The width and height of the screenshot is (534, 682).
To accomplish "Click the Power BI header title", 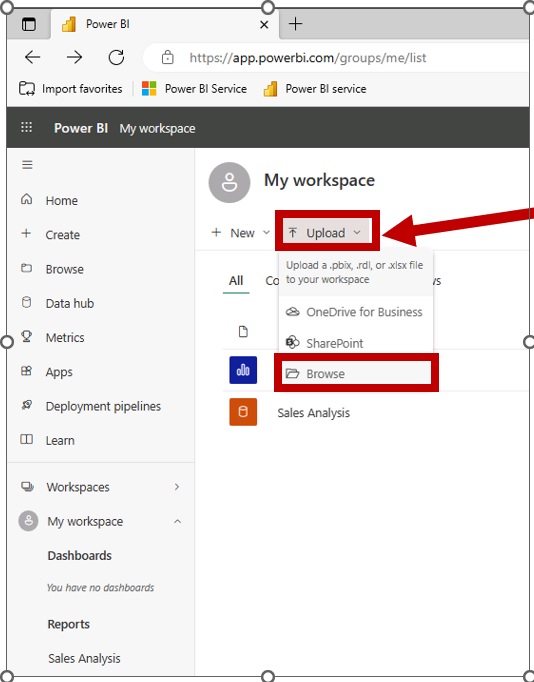I will pyautogui.click(x=81, y=128).
